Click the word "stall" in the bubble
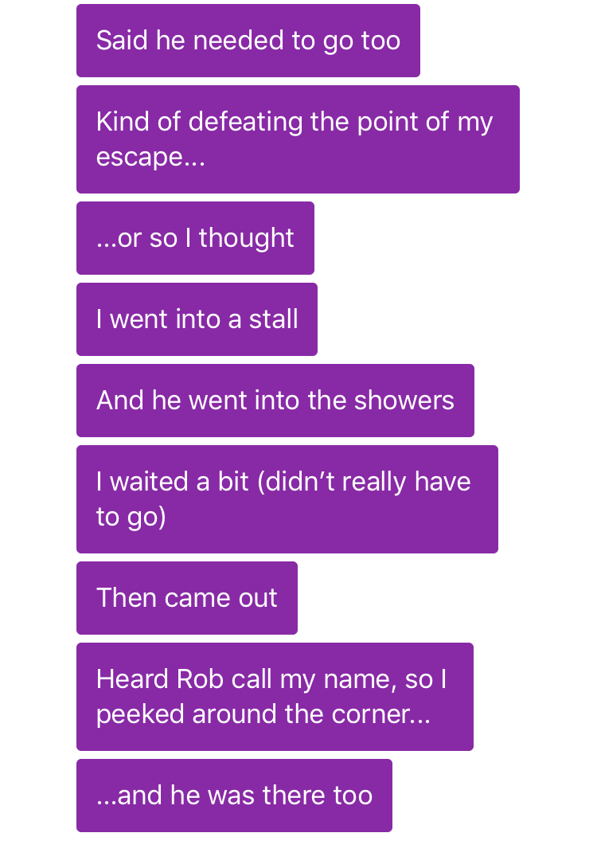Image resolution: width=597 pixels, height=868 pixels. pyautogui.click(x=273, y=319)
